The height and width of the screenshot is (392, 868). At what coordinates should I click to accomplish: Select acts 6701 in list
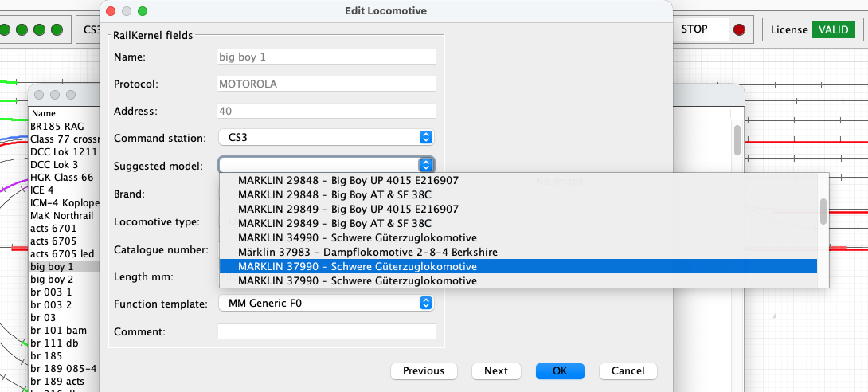pos(65,228)
